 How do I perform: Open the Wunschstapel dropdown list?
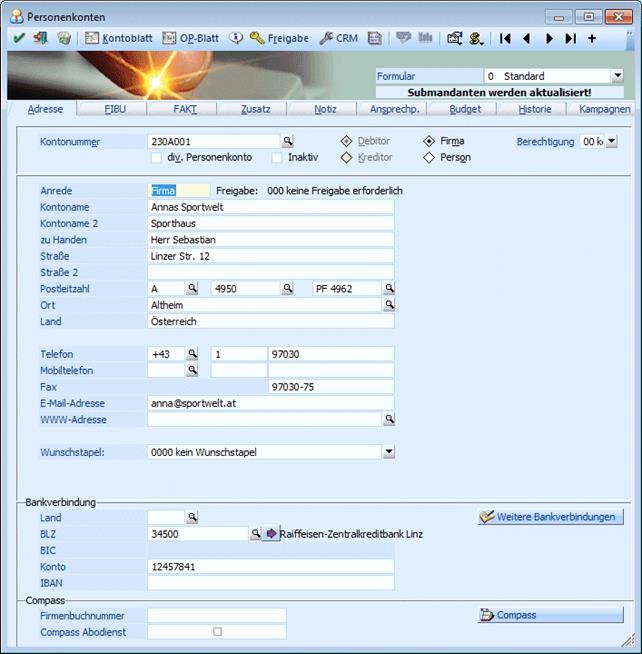[x=388, y=452]
